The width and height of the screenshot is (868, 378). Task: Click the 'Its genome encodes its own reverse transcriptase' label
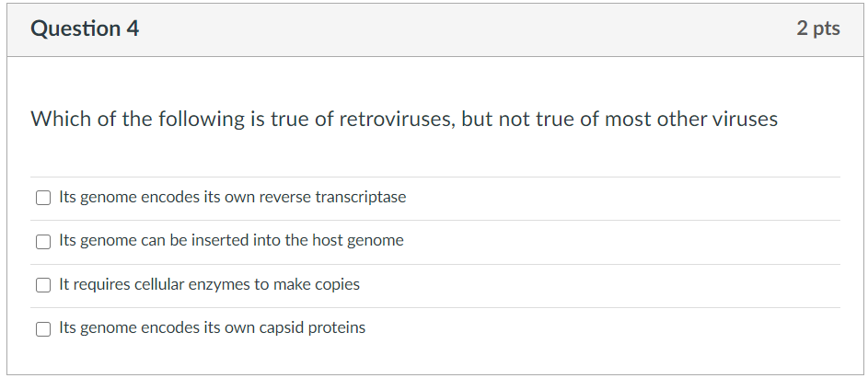click(233, 197)
